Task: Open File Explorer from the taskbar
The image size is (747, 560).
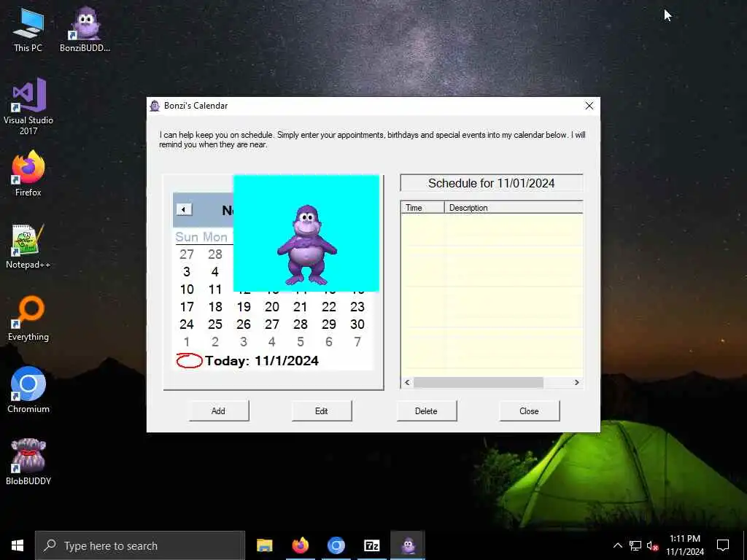Action: [264, 545]
